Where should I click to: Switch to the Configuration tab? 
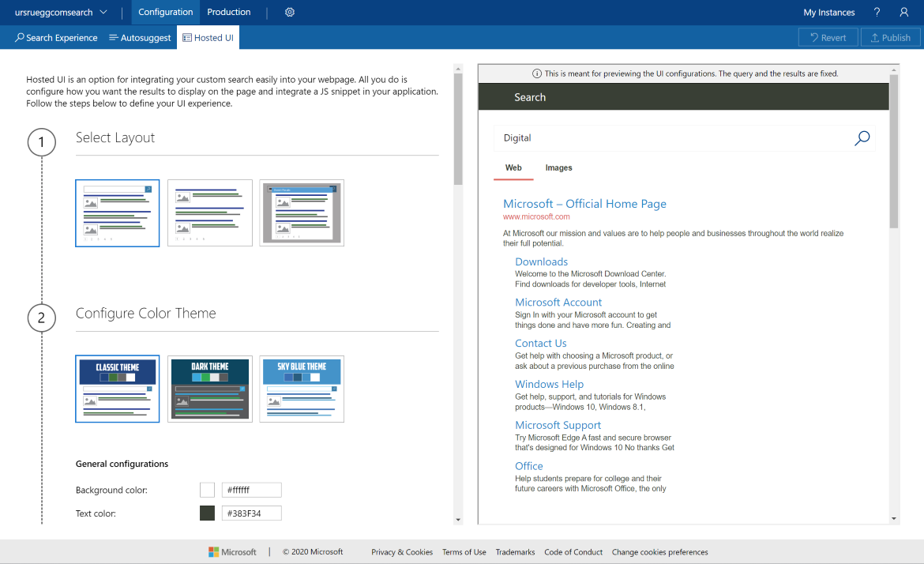tap(166, 12)
